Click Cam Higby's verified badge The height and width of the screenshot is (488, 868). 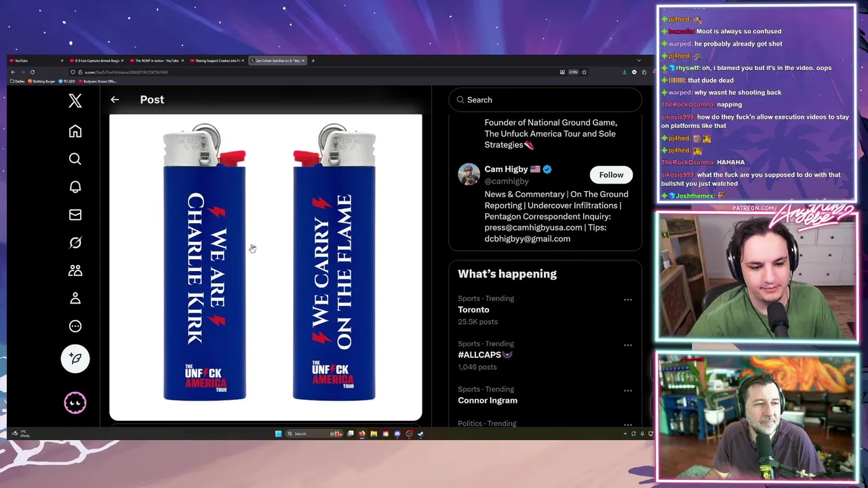(547, 169)
